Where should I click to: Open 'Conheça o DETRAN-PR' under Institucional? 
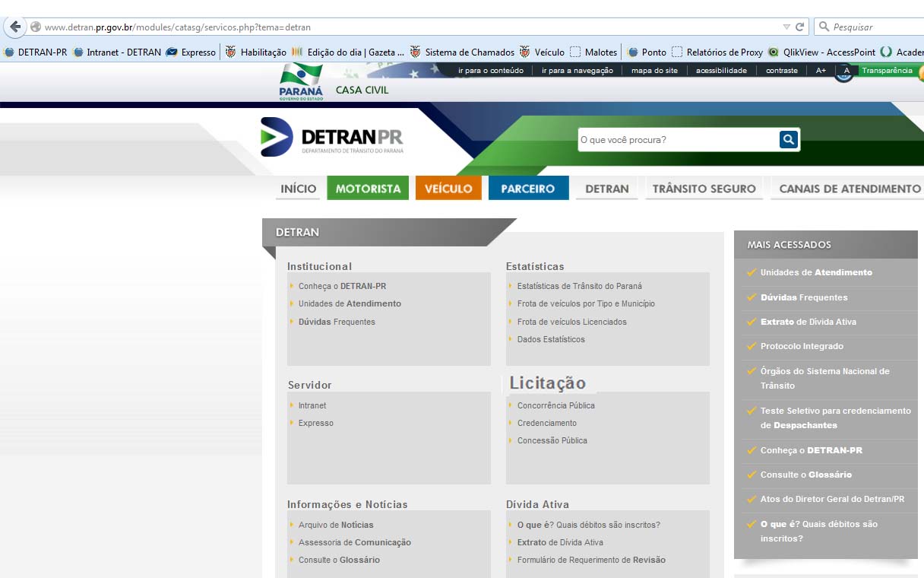(342, 286)
